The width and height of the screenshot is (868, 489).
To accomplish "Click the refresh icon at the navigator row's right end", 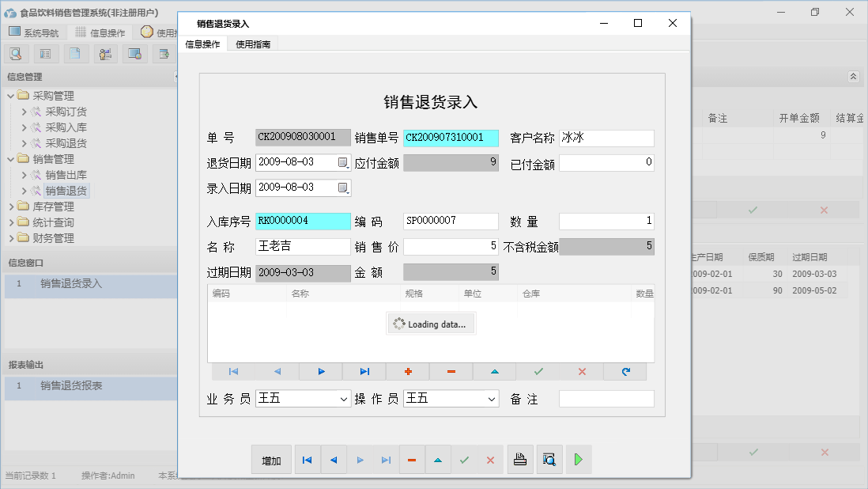I will click(x=625, y=371).
